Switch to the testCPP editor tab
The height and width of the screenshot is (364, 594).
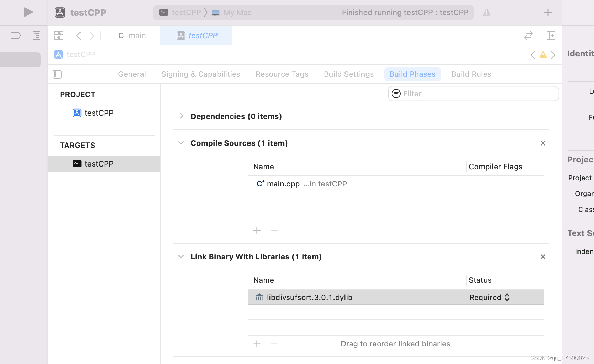click(x=197, y=35)
